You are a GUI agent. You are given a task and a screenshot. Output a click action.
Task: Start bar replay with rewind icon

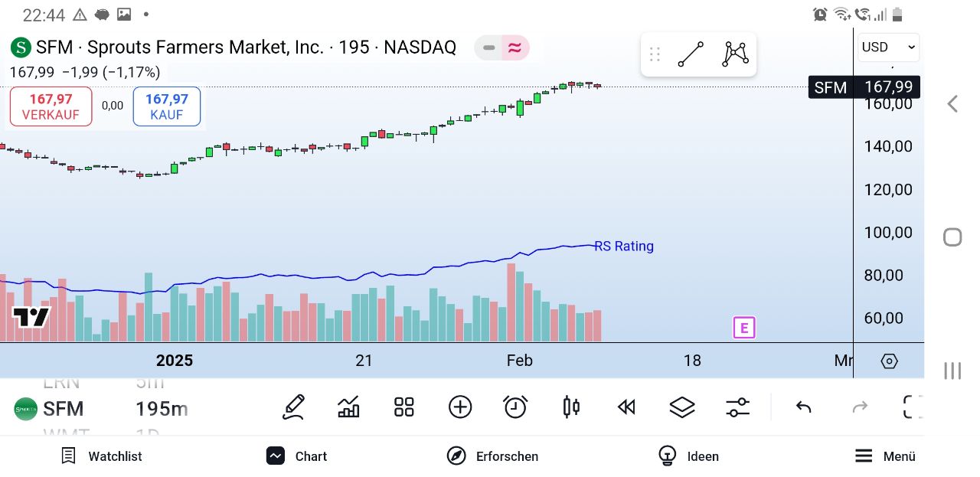point(626,407)
